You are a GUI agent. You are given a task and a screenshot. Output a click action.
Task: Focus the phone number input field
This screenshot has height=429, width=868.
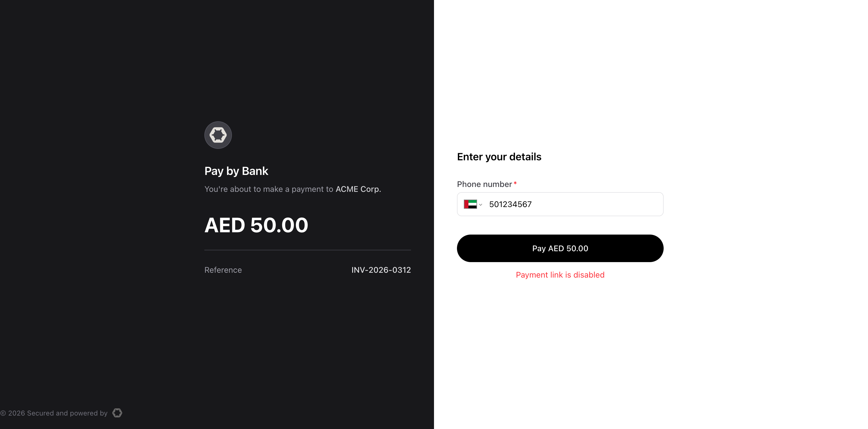[x=560, y=204]
